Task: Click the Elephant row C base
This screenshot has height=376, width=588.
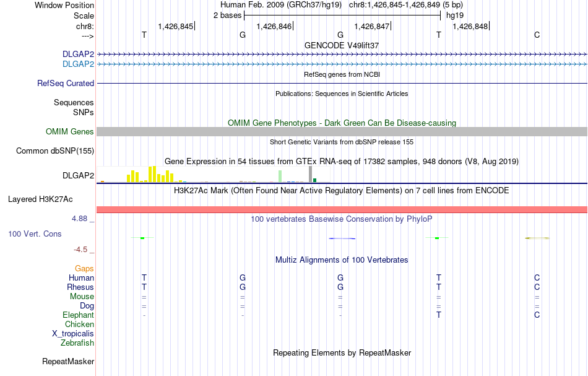Action: click(537, 315)
